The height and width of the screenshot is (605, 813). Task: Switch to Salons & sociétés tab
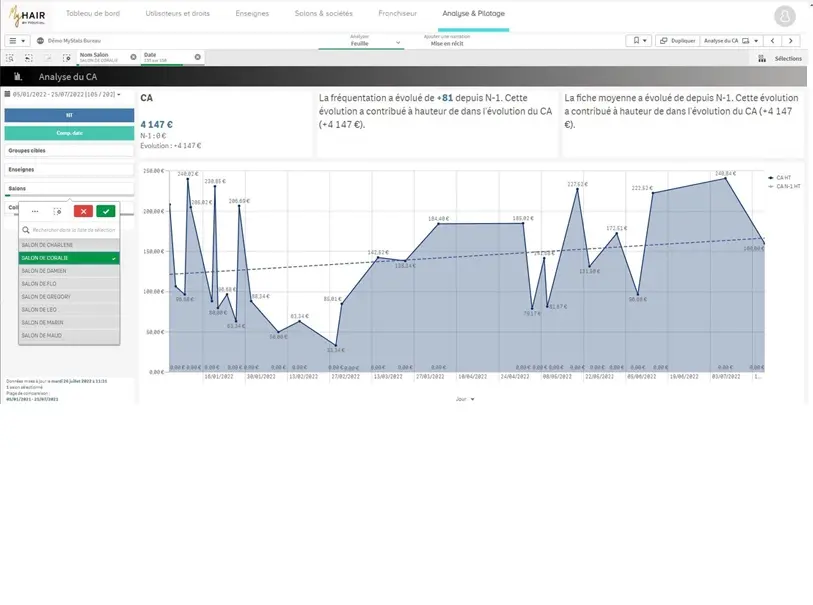point(323,15)
